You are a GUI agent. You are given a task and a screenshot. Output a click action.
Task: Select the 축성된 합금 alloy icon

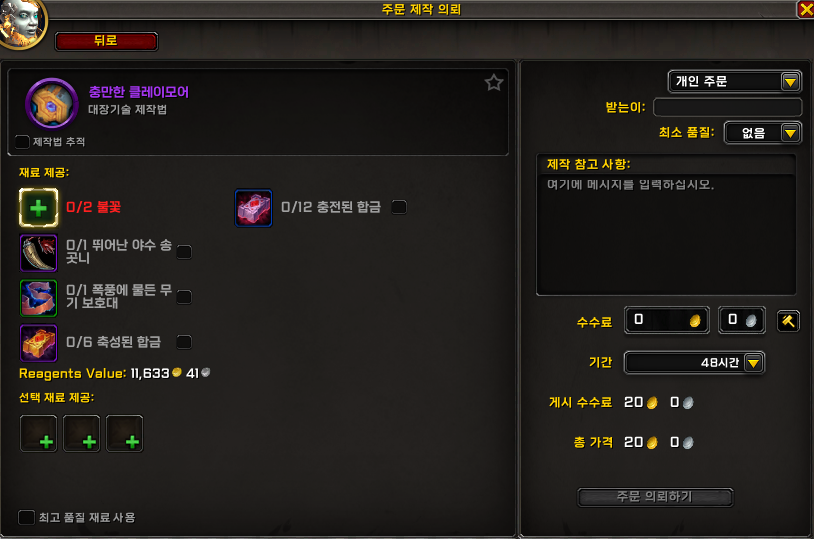[38, 343]
